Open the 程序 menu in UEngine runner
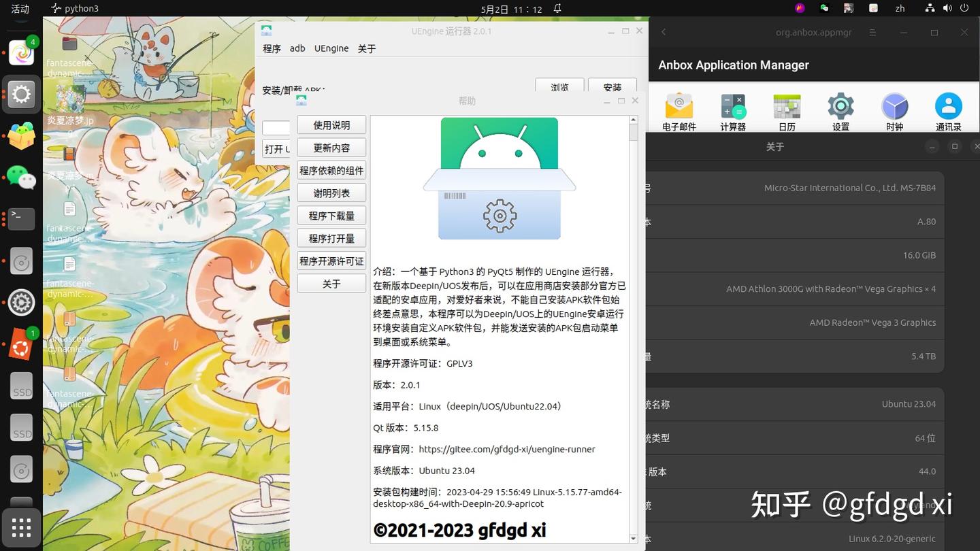The image size is (980, 551). coord(272,48)
